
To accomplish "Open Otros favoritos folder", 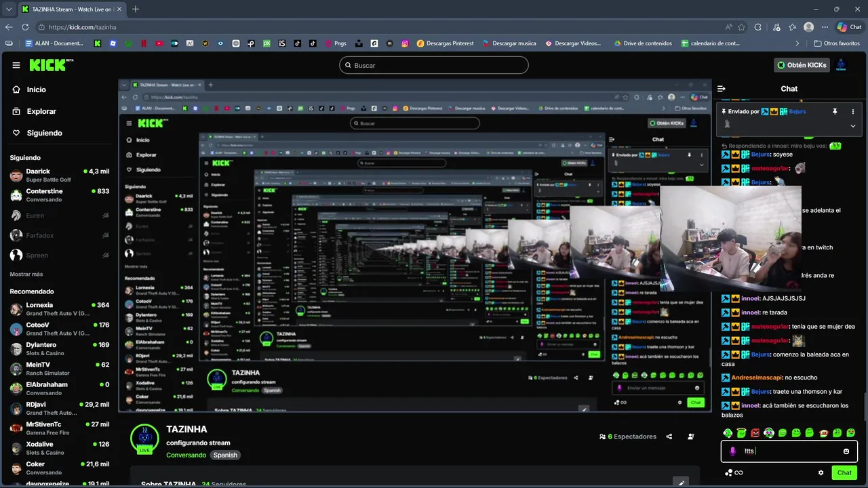I will pyautogui.click(x=836, y=43).
